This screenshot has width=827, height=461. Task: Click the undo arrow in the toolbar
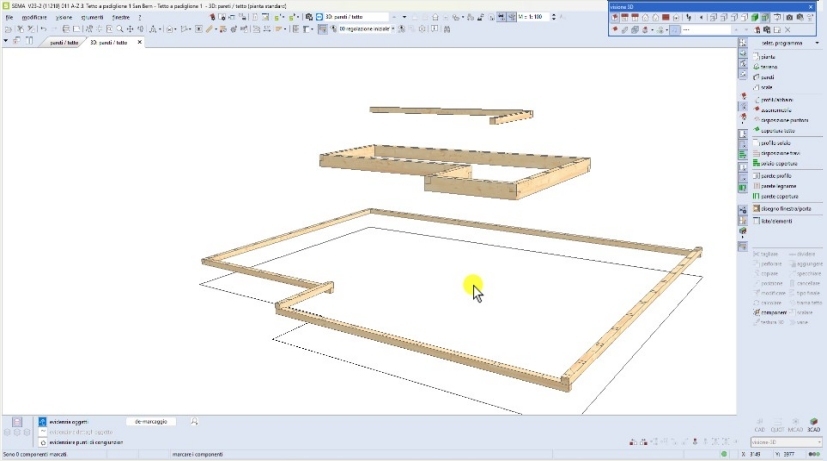click(x=44, y=30)
